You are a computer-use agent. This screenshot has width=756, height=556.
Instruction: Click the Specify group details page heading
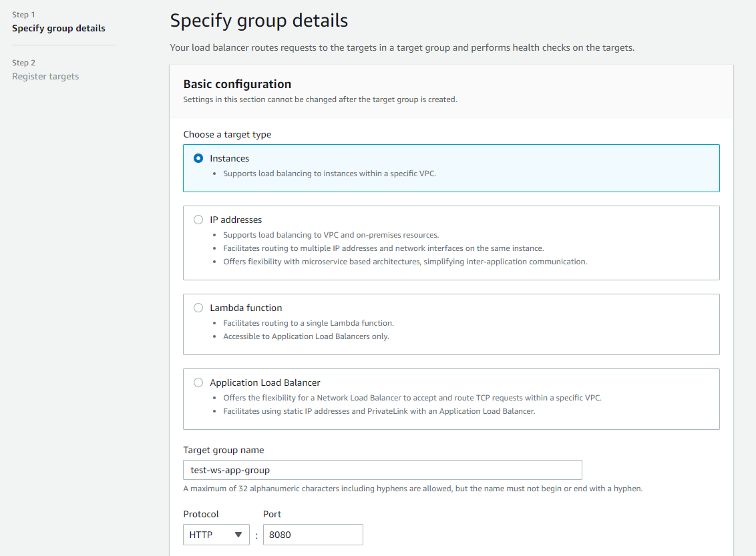(x=258, y=21)
